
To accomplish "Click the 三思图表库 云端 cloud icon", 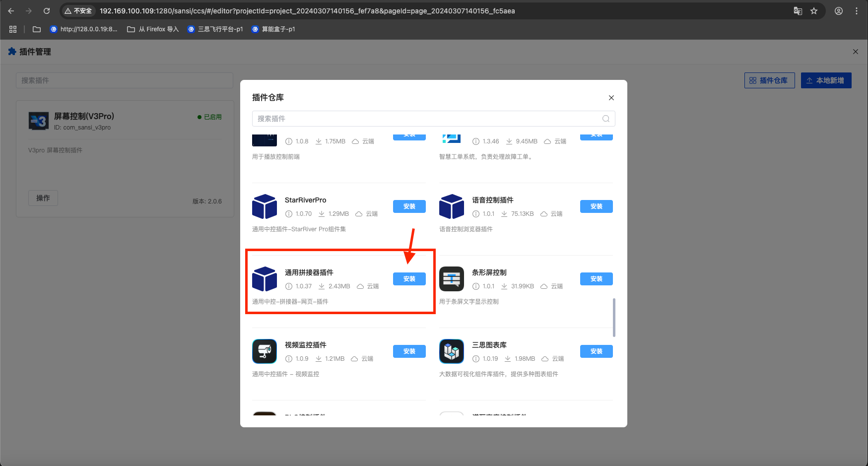I will (x=545, y=359).
